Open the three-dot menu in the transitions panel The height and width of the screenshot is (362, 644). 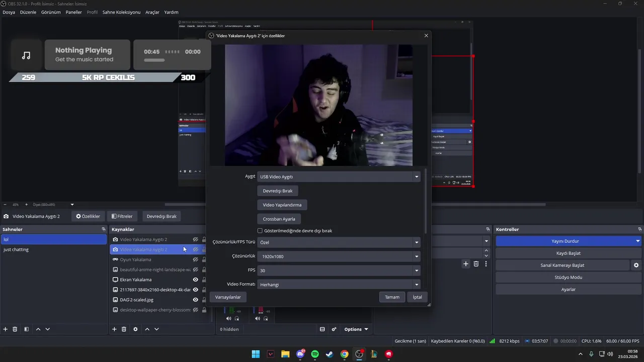(486, 264)
